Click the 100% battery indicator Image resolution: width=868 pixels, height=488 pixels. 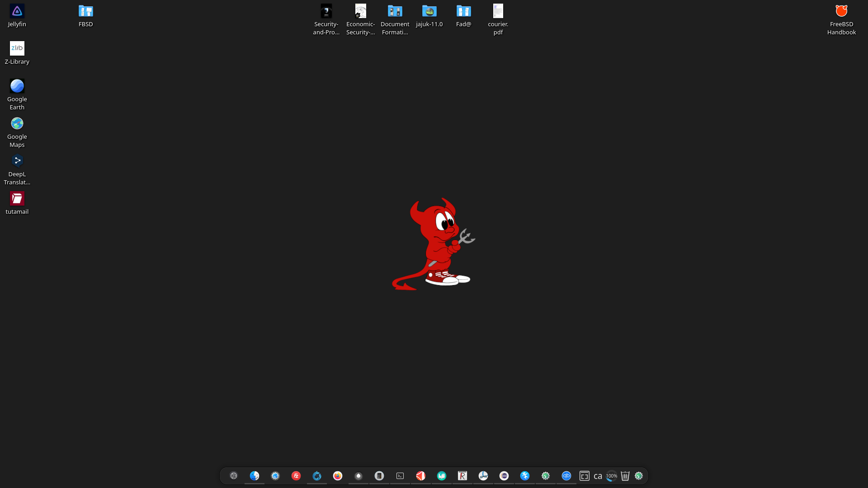click(x=612, y=476)
